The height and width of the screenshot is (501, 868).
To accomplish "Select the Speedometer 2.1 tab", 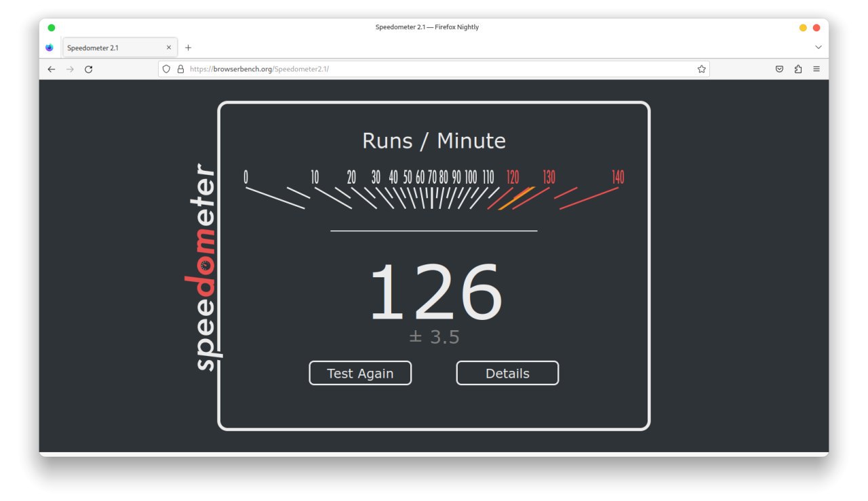I will [121, 48].
